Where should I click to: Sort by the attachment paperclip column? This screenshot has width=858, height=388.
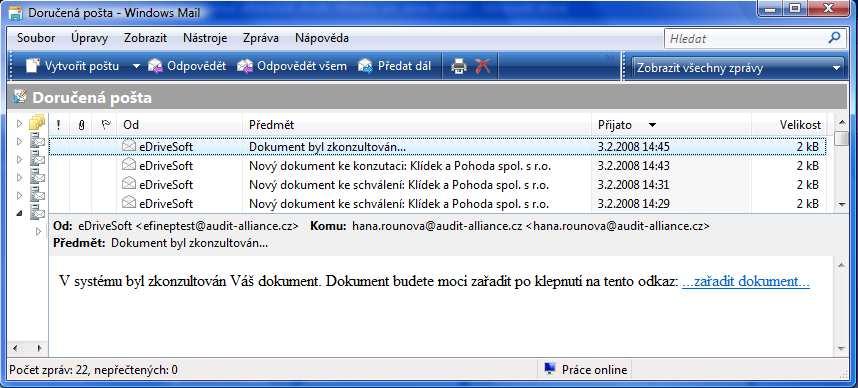tap(81, 125)
